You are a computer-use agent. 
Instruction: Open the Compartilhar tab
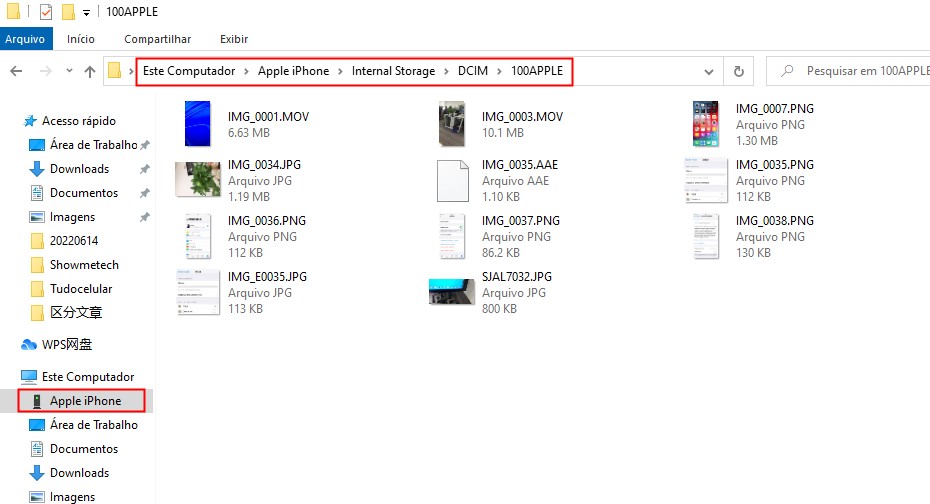tap(157, 39)
